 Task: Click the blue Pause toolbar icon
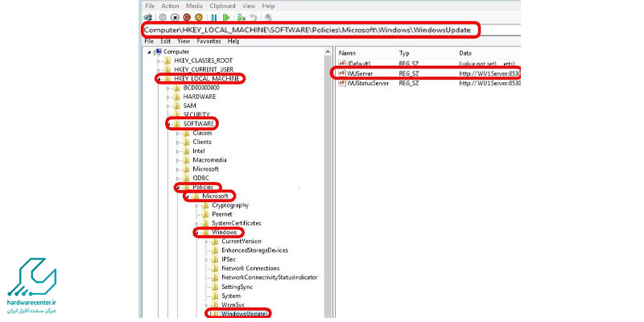pyautogui.click(x=214, y=17)
